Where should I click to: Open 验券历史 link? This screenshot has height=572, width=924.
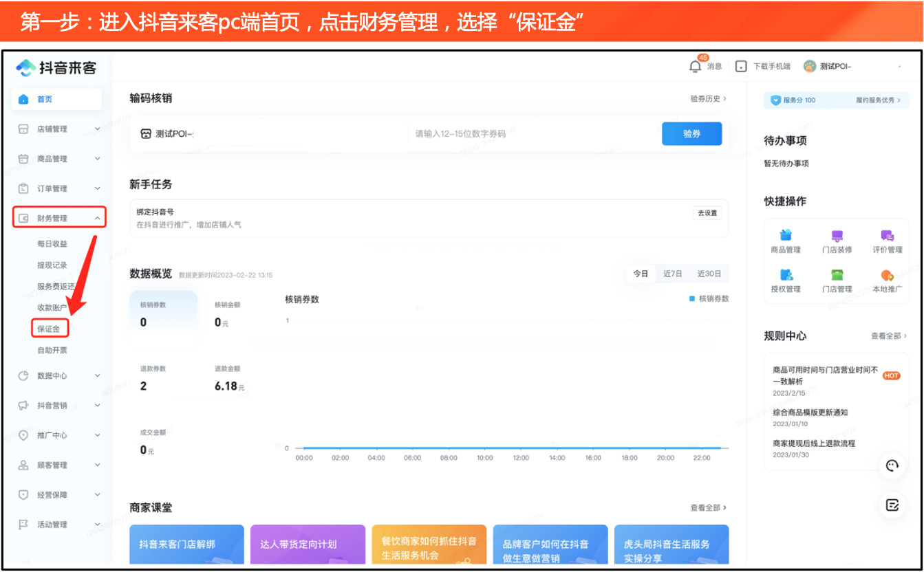709,99
